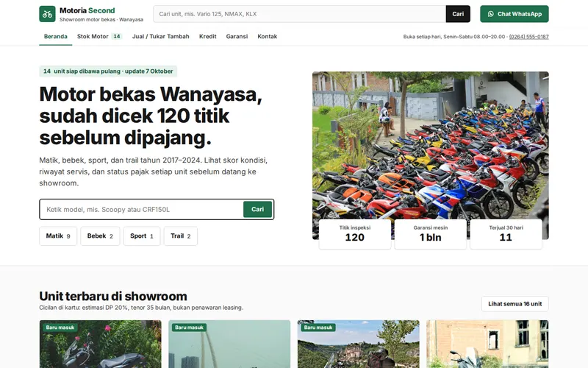Click the Terjual 30 hari 11 card

pos(506,234)
